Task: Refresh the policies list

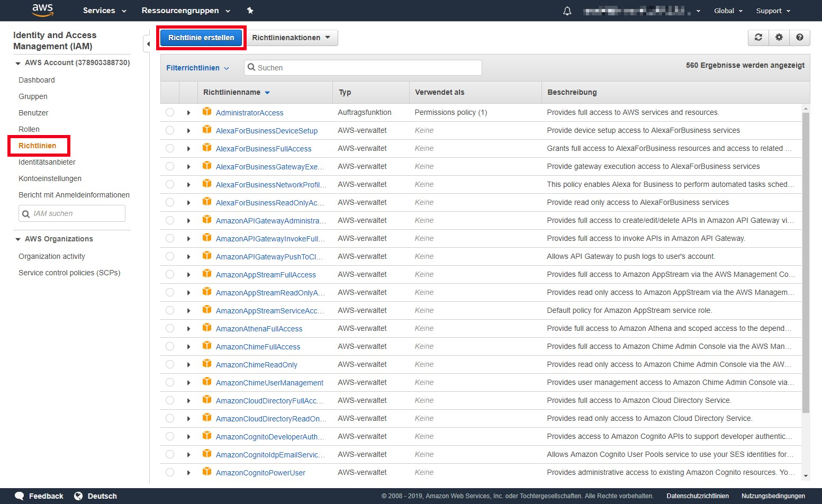Action: (x=758, y=38)
